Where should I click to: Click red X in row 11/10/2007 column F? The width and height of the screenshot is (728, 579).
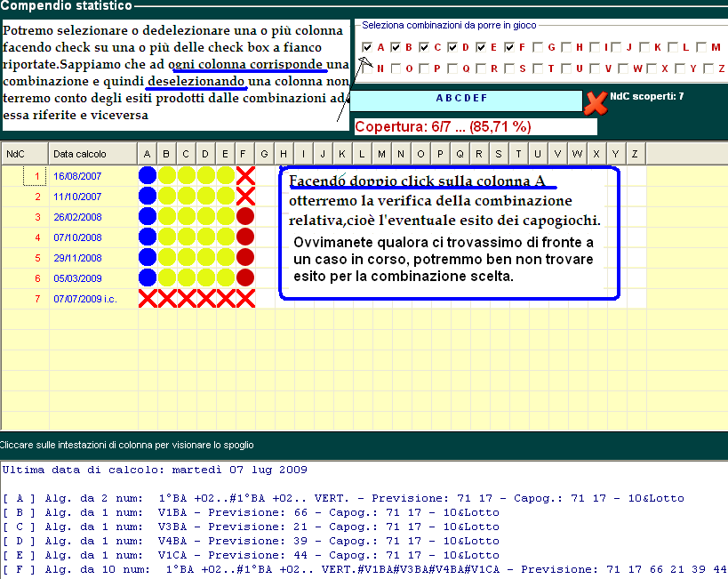click(245, 196)
